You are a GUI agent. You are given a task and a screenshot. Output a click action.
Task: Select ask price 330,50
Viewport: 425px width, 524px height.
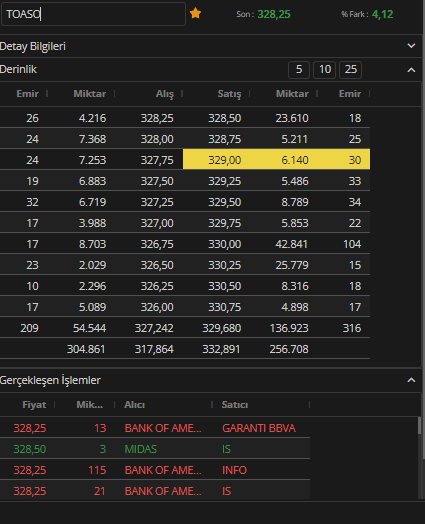pos(225,286)
